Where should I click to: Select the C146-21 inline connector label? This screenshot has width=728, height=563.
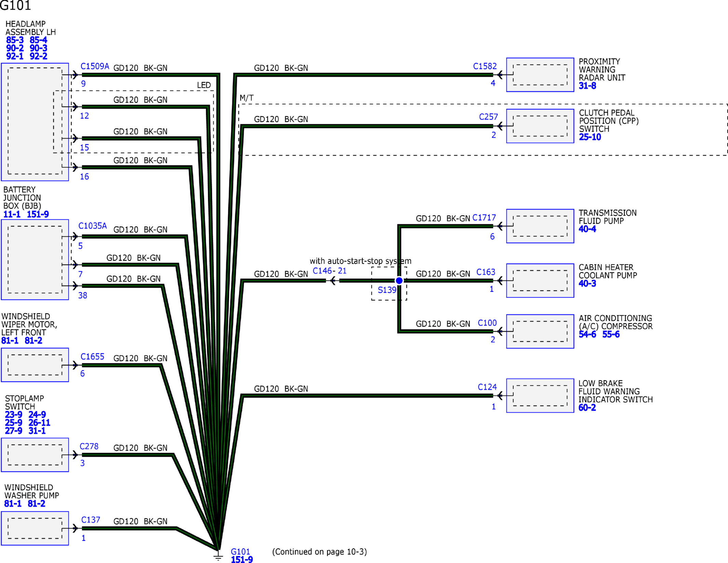coord(329,271)
